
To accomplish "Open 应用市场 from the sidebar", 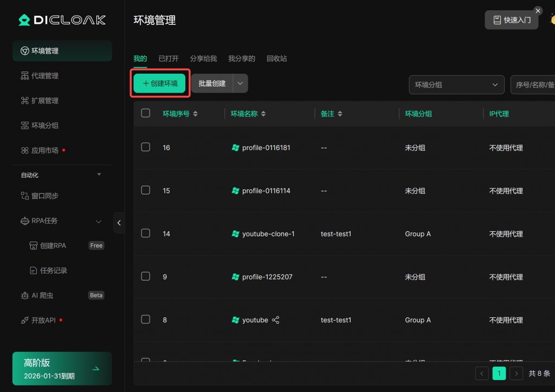I will point(45,151).
